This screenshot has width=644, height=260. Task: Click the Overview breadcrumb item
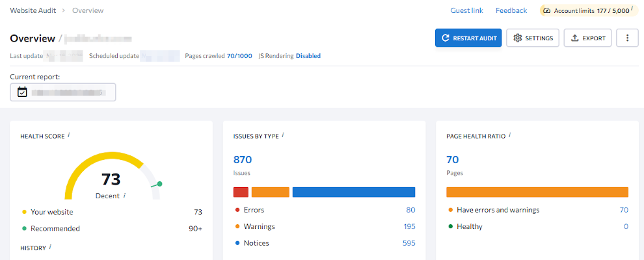(88, 10)
